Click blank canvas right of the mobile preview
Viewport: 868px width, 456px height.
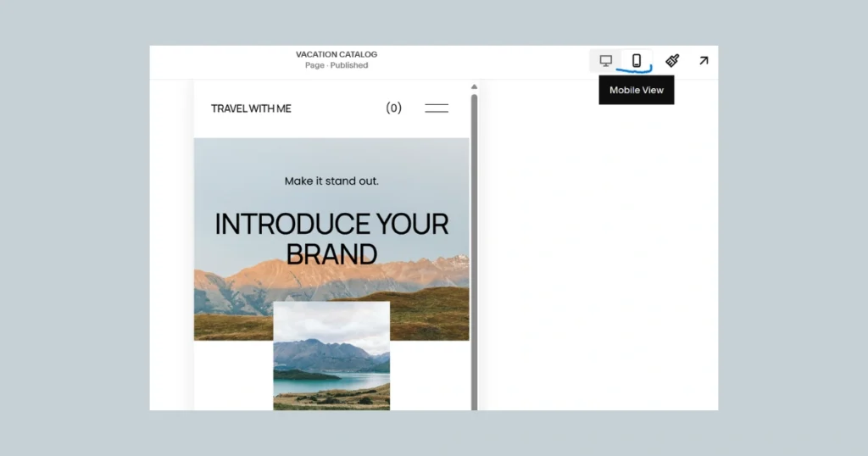pos(593,254)
